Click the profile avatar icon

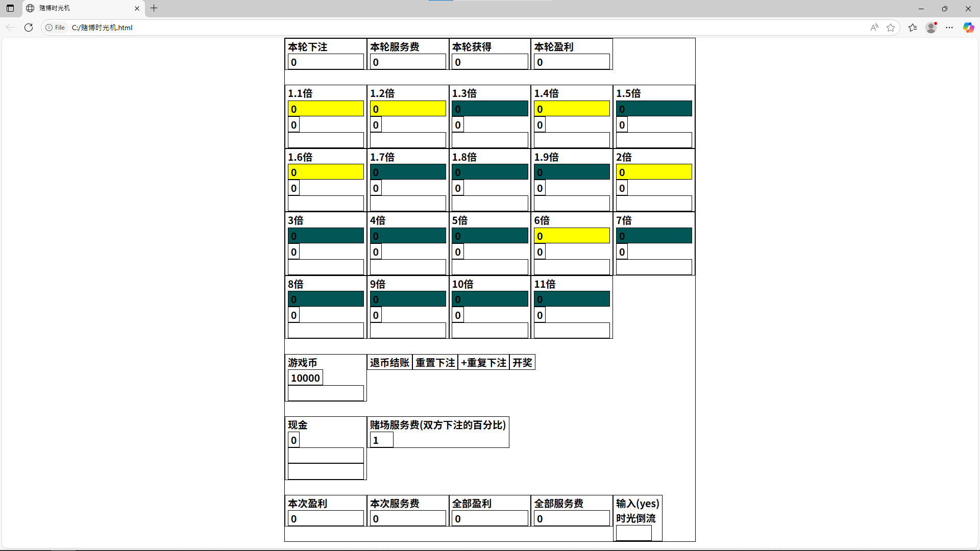tap(932, 28)
